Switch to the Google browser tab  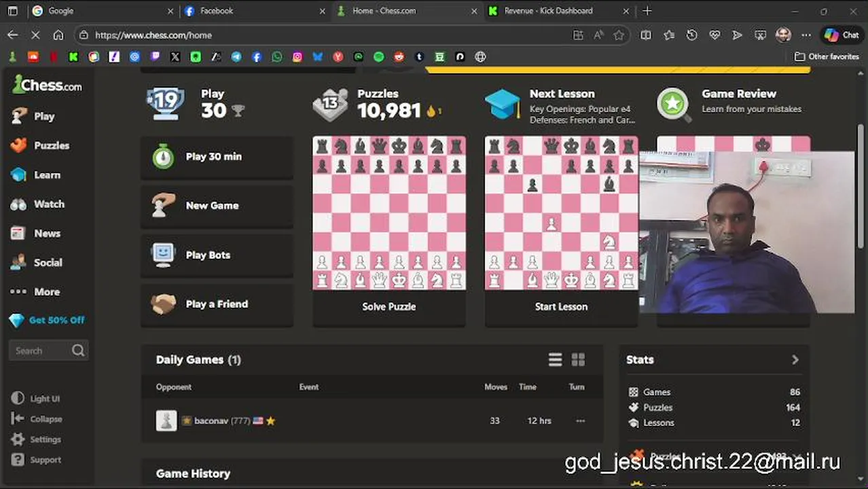click(x=102, y=11)
